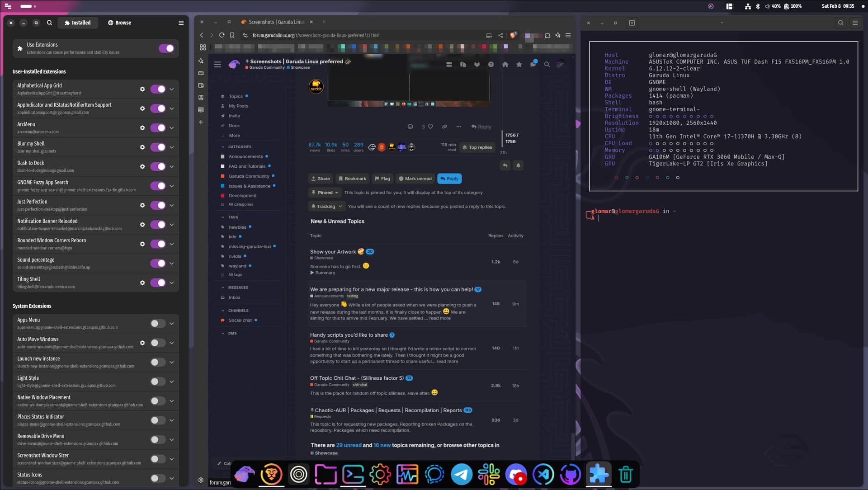
Task: Open settings gear for ArcMenu extension
Action: tap(142, 128)
